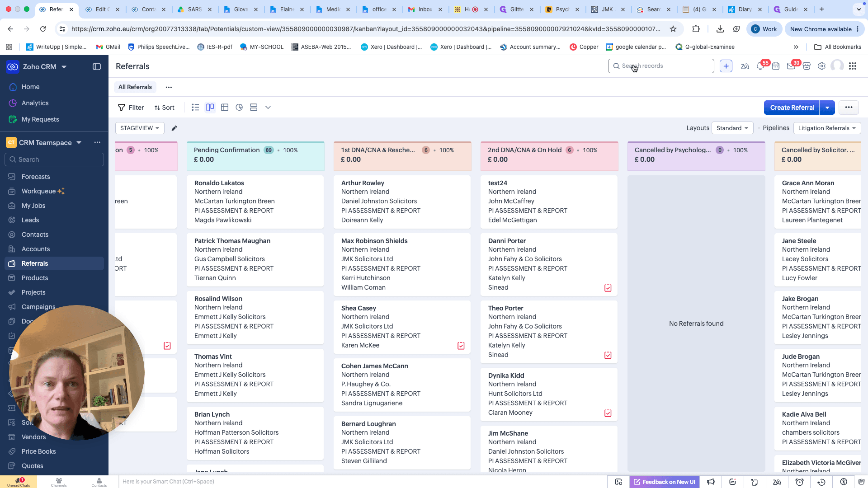Image resolution: width=868 pixels, height=488 pixels.
Task: Expand the STAGEVIEW dropdown
Action: click(140, 128)
